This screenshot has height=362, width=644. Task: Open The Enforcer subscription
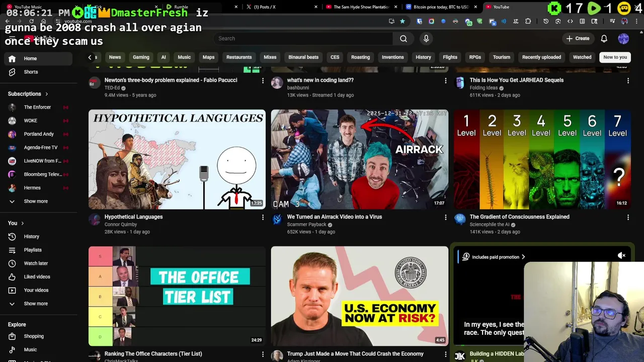pyautogui.click(x=39, y=107)
